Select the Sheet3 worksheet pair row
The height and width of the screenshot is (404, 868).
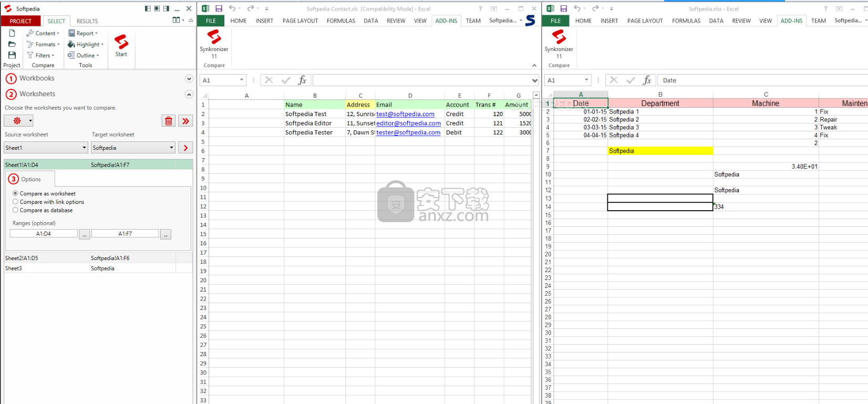coord(98,268)
